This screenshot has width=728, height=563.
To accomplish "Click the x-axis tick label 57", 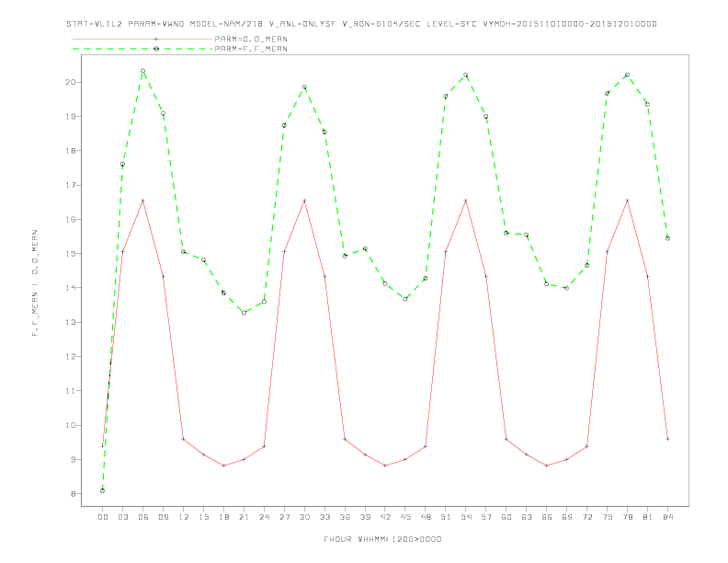I will coord(486,517).
